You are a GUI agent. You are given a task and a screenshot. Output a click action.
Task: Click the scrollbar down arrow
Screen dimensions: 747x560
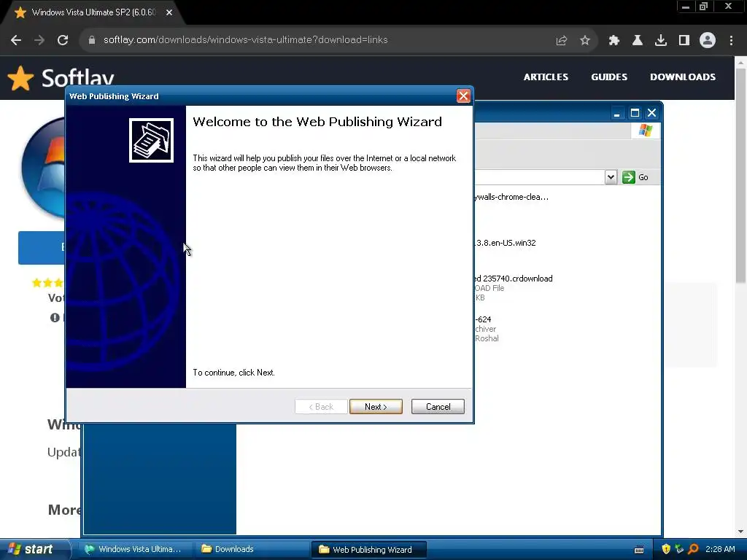740,532
